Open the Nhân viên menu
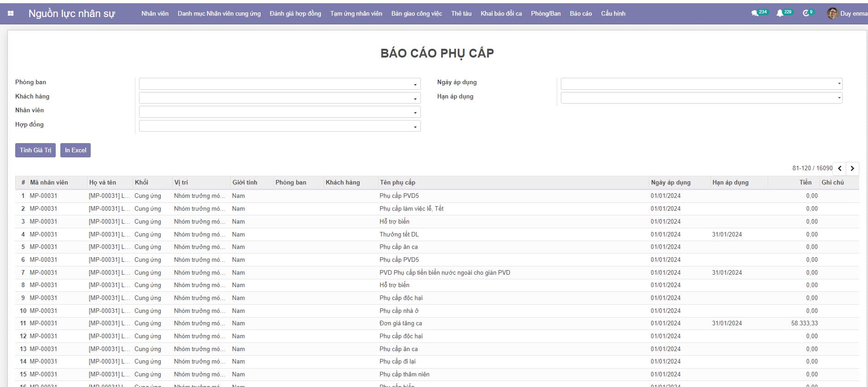 [155, 13]
